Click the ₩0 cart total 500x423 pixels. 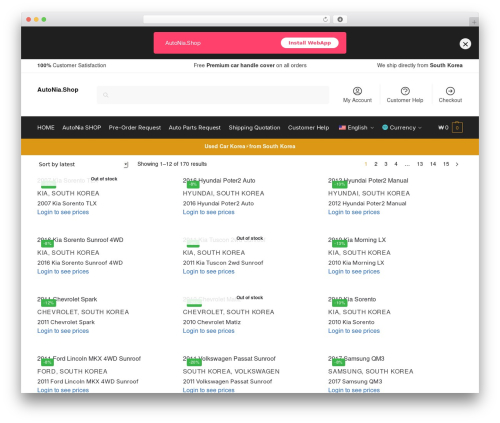pyautogui.click(x=443, y=127)
